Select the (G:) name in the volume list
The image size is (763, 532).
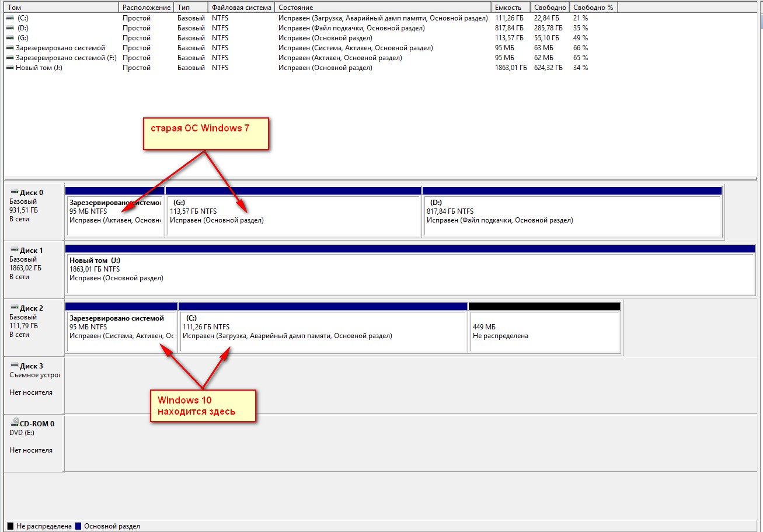23,38
